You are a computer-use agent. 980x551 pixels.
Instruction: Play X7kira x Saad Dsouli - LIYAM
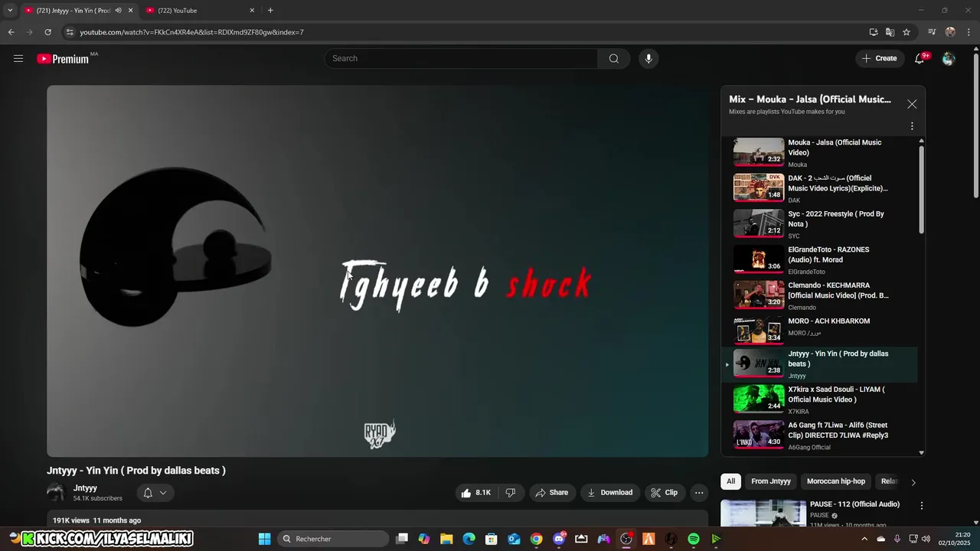click(819, 400)
